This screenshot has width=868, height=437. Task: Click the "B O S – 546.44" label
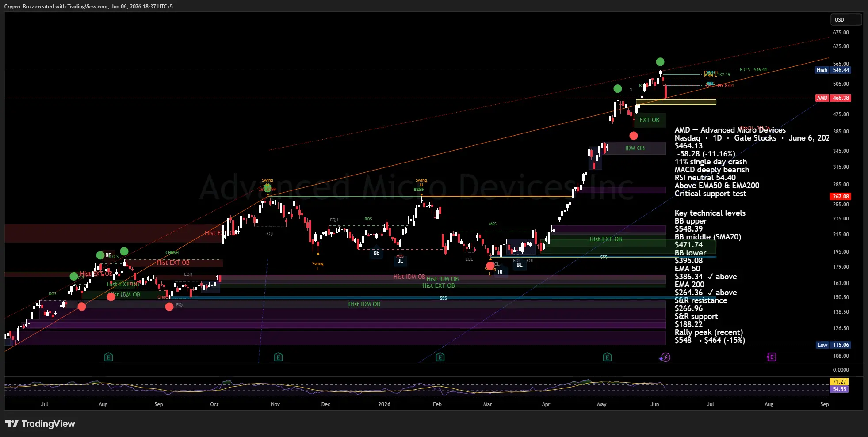tap(753, 70)
